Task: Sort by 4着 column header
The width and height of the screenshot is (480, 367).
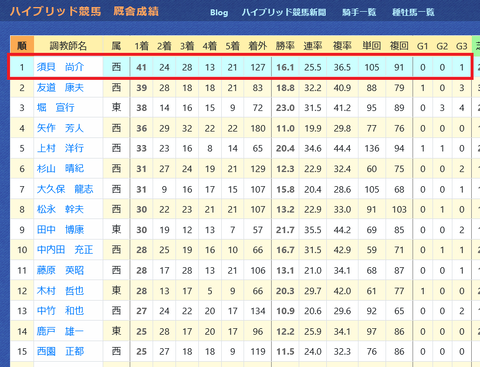Action: click(210, 45)
